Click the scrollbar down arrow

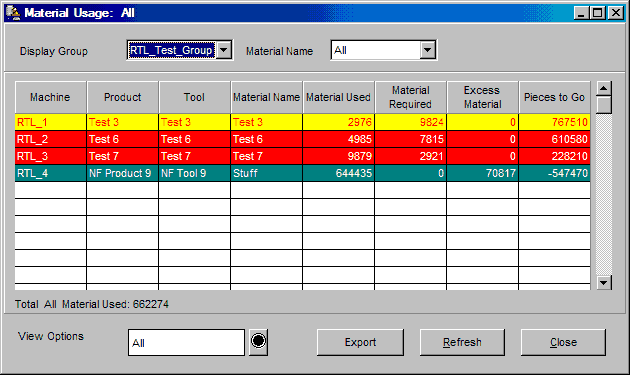pyautogui.click(x=604, y=283)
